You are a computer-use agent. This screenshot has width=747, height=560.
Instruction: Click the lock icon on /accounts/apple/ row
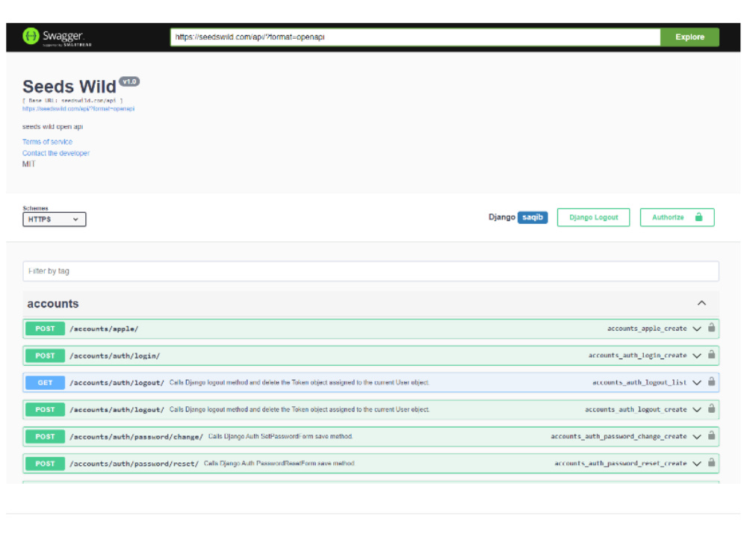click(711, 328)
